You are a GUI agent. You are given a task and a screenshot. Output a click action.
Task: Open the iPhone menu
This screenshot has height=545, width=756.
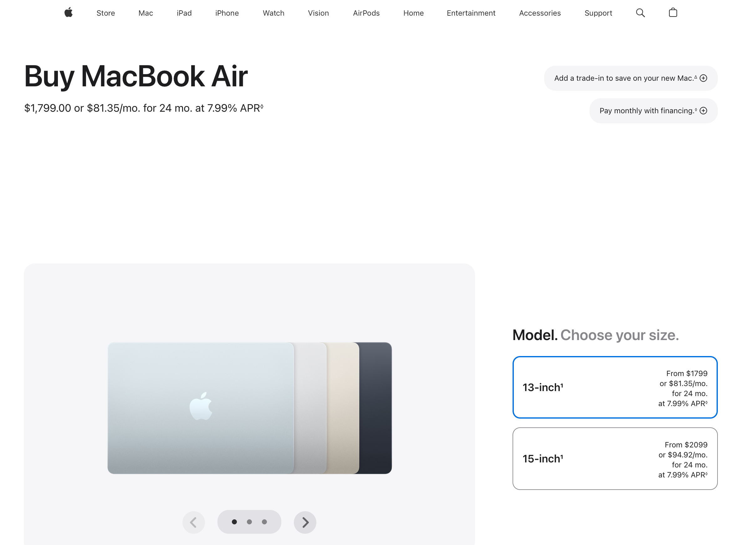coord(227,13)
